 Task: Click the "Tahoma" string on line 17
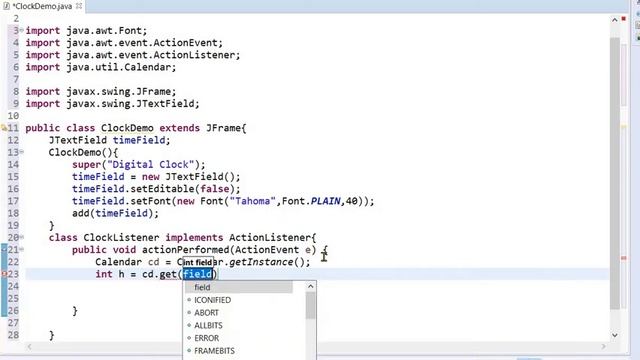pos(253,201)
